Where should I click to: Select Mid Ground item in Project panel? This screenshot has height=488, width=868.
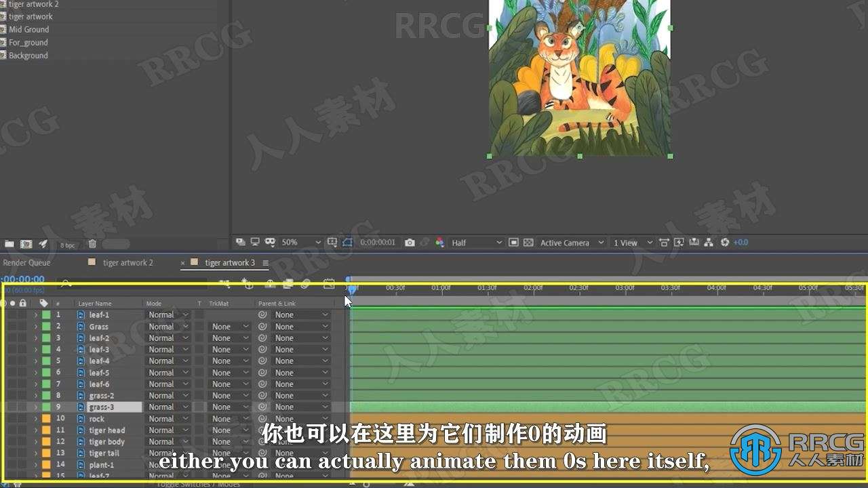point(28,29)
